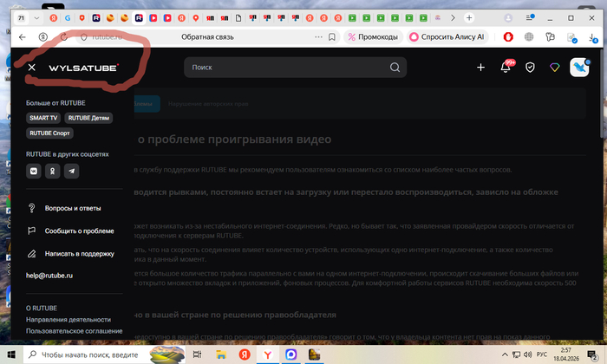Click the Protect shield icon in address bar

[x=83, y=37]
